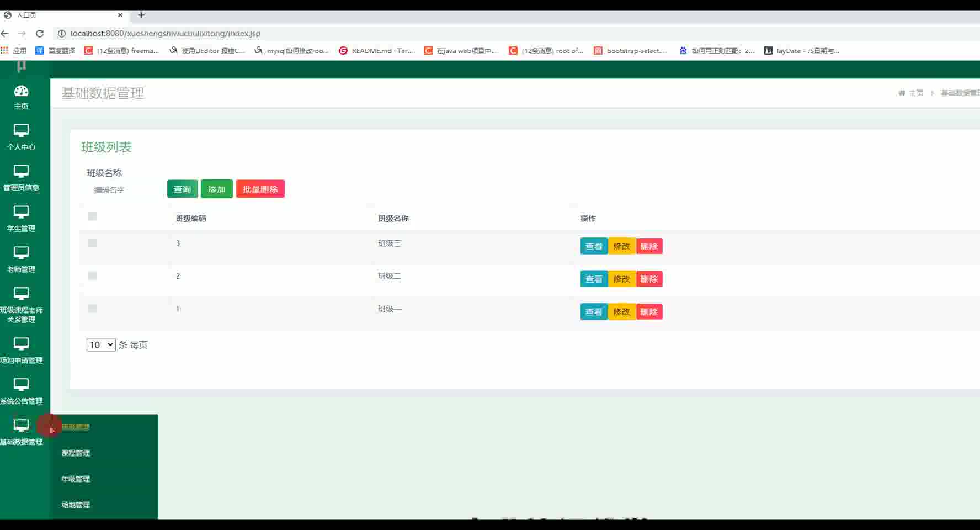Viewport: 980px width, 530px height.
Task: Click the site info icon in address bar
Action: point(62,34)
